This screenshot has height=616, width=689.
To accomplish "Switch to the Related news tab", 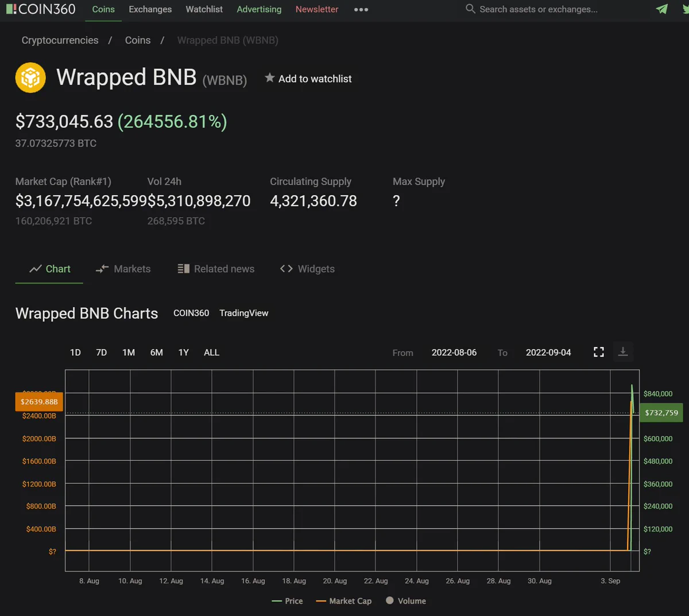I will coord(216,269).
